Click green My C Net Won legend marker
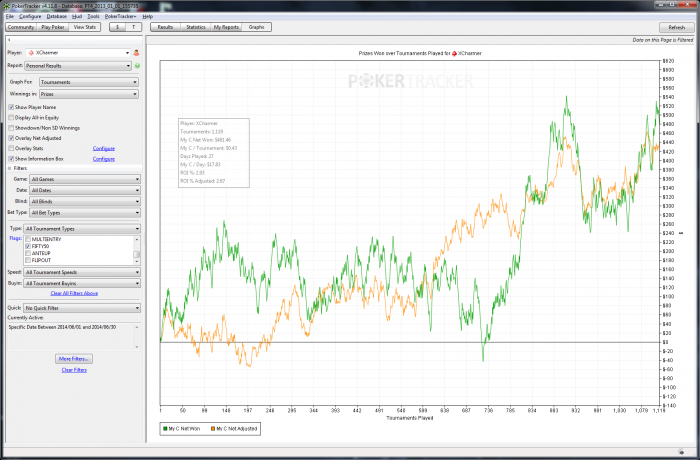 (165, 428)
